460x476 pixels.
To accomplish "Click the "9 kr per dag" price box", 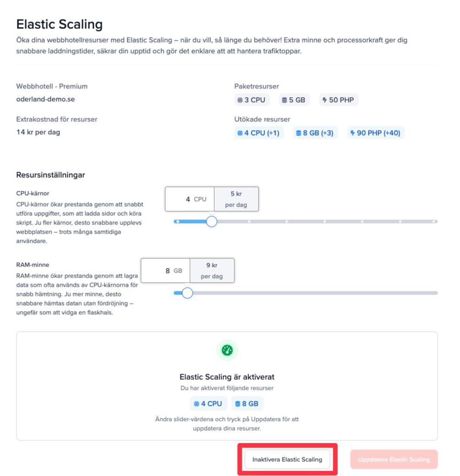I will [x=211, y=271].
